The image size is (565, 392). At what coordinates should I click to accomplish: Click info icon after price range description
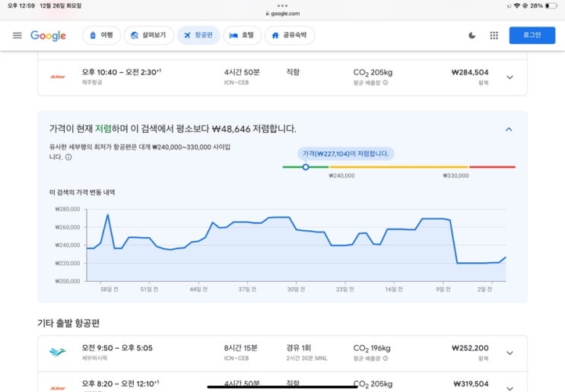[68, 157]
